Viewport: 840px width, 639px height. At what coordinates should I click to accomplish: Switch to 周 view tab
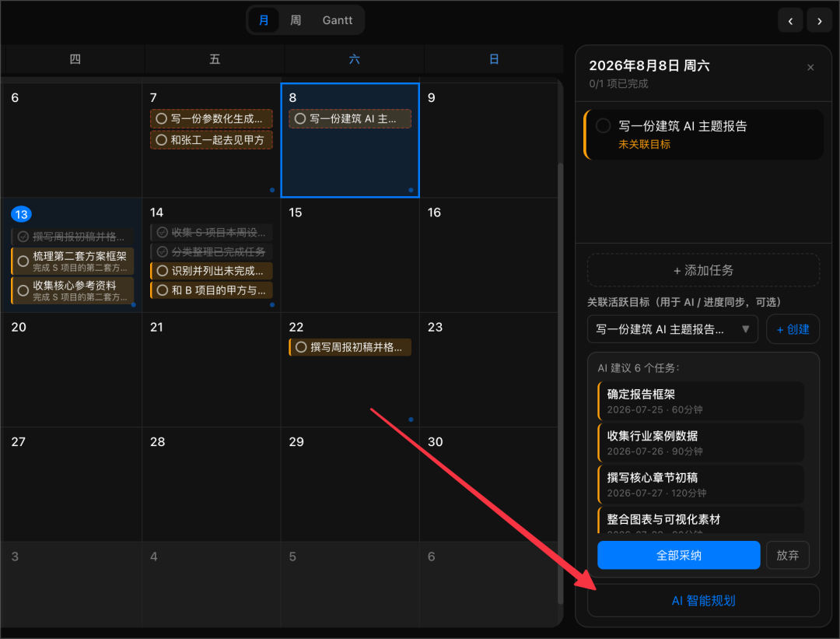click(x=296, y=20)
